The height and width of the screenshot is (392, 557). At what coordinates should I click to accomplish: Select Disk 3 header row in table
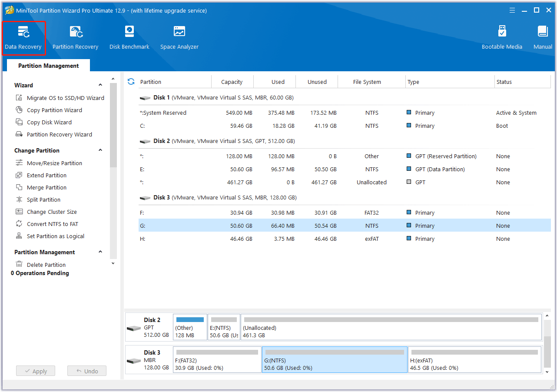345,197
